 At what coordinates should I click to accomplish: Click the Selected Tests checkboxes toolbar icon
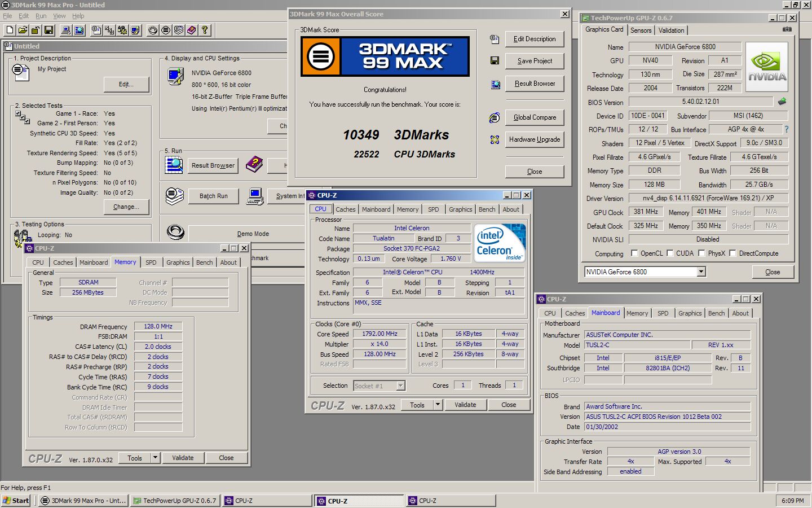[x=109, y=30]
